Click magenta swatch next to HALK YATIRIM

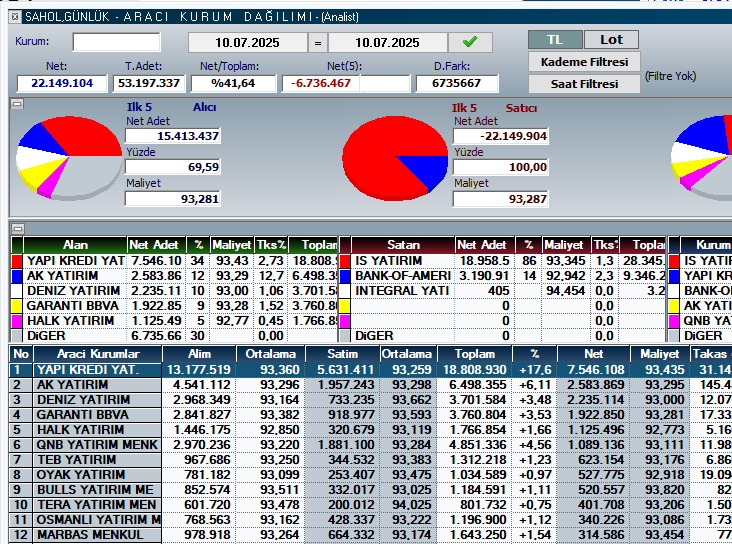tap(17, 321)
